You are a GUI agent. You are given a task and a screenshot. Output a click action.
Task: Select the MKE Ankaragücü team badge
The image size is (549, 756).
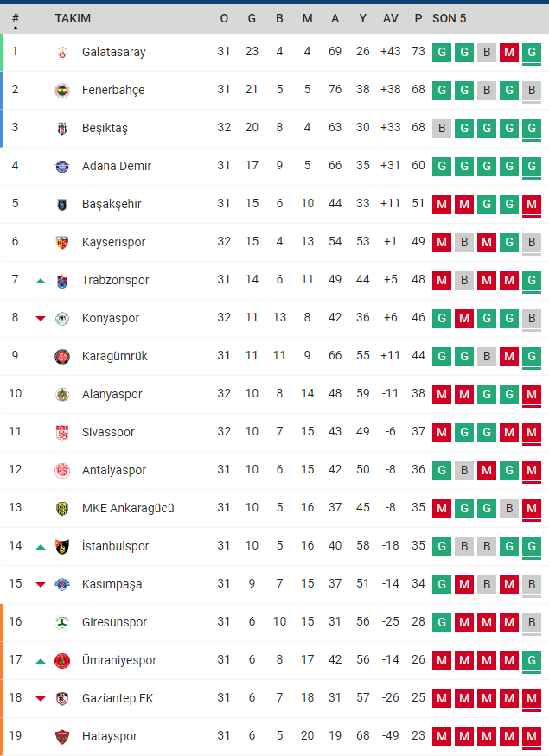(62, 509)
